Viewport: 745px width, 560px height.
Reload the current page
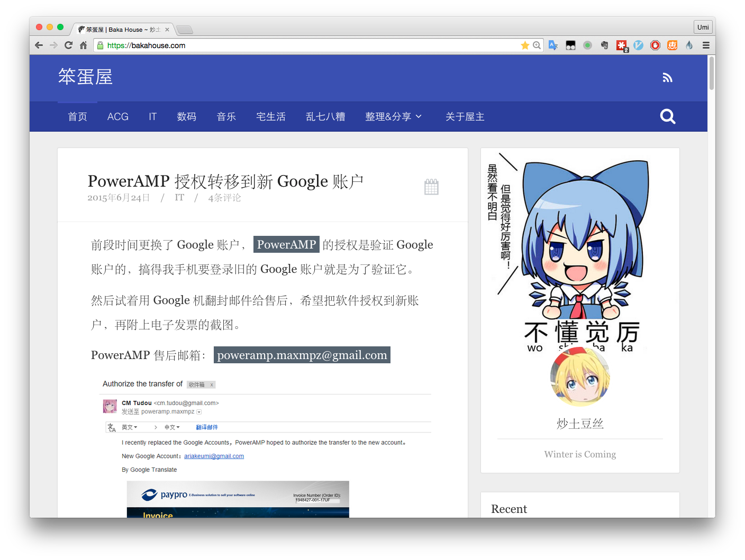click(68, 45)
